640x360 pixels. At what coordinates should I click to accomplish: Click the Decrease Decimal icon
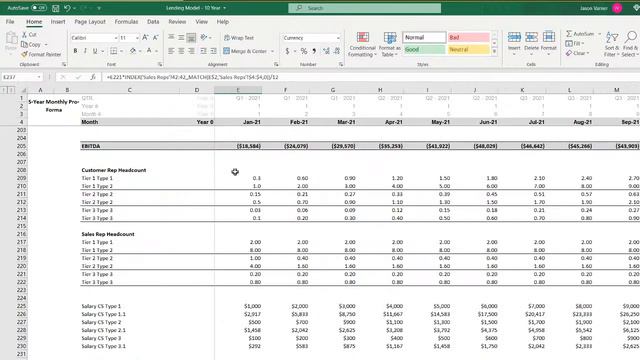[337, 51]
